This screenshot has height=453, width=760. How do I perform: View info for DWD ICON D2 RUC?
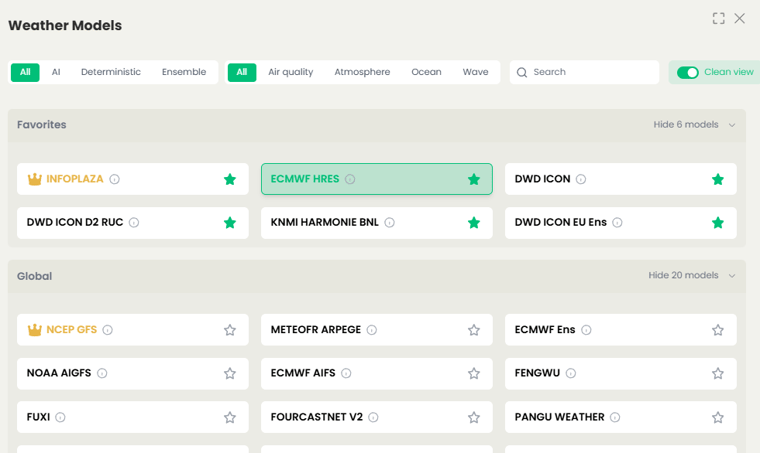click(134, 222)
